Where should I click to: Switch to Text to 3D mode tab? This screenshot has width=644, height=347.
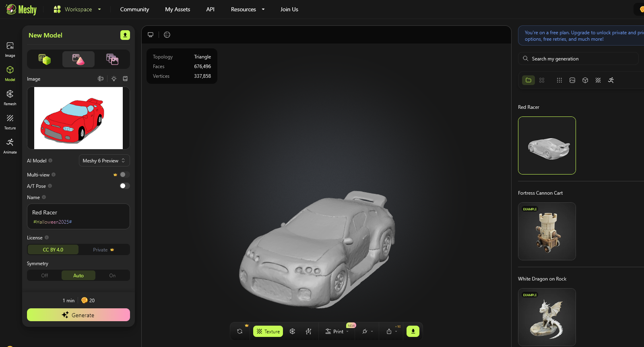(x=44, y=59)
